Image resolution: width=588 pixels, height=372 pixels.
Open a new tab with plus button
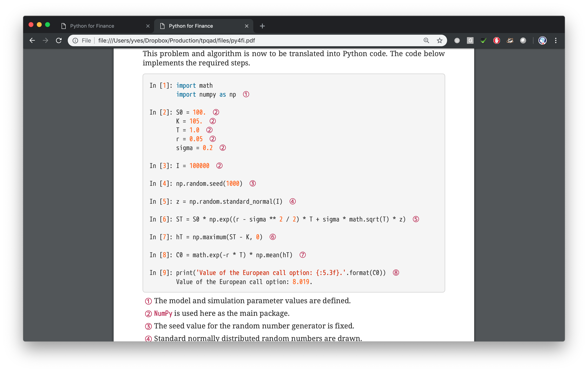pyautogui.click(x=262, y=26)
